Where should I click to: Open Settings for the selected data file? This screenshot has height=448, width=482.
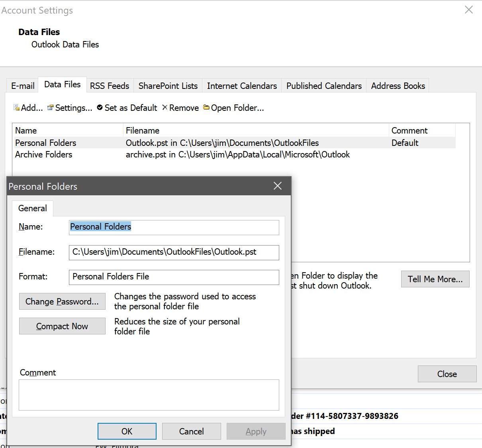[x=70, y=108]
